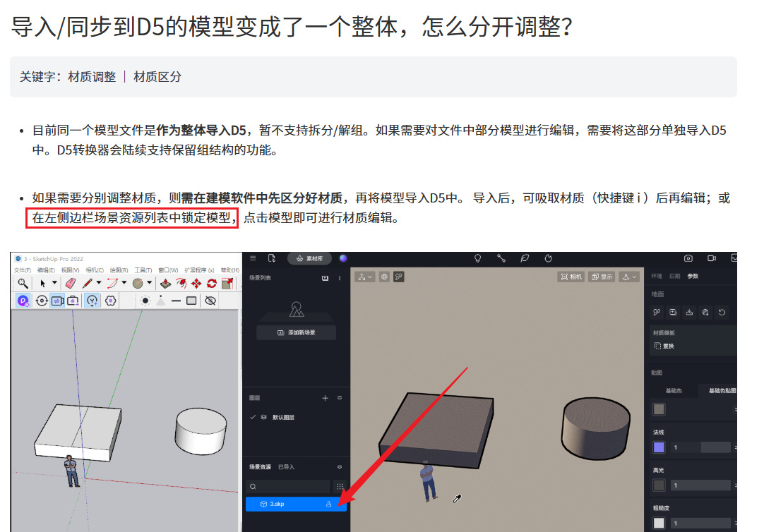The width and height of the screenshot is (764, 532).
Task: Toggle the checkmark on 默认图层 layer
Action: tap(253, 417)
